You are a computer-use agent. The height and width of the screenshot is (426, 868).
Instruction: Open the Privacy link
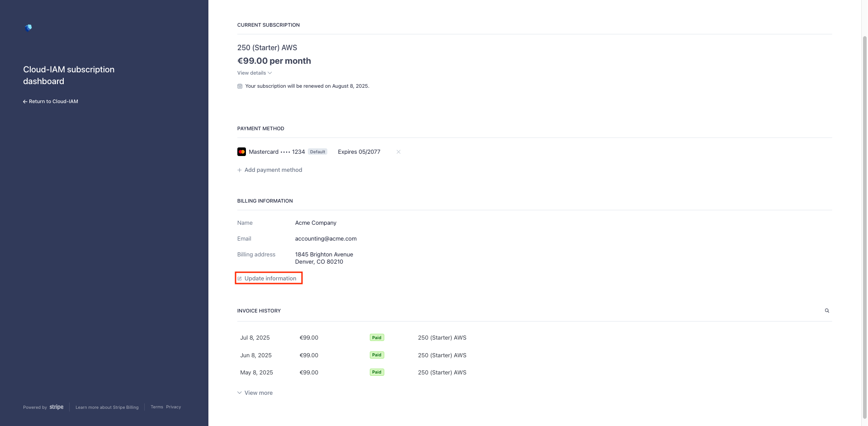173,407
